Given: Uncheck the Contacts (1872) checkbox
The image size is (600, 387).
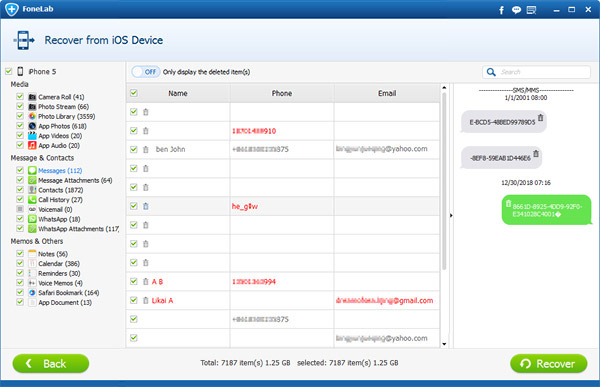Looking at the screenshot, I should click(20, 189).
